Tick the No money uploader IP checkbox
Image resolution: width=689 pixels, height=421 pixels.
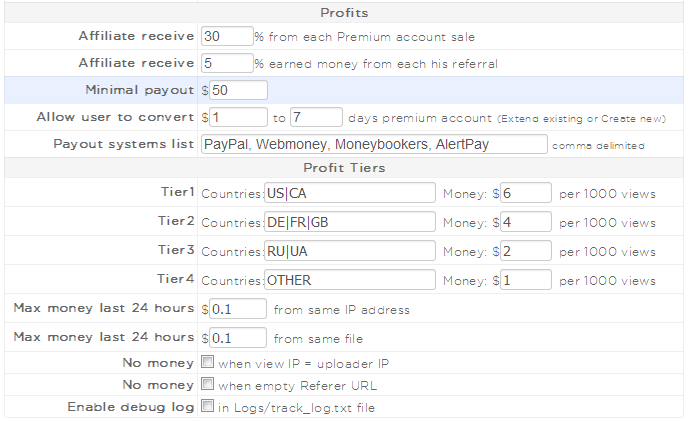[208, 361]
